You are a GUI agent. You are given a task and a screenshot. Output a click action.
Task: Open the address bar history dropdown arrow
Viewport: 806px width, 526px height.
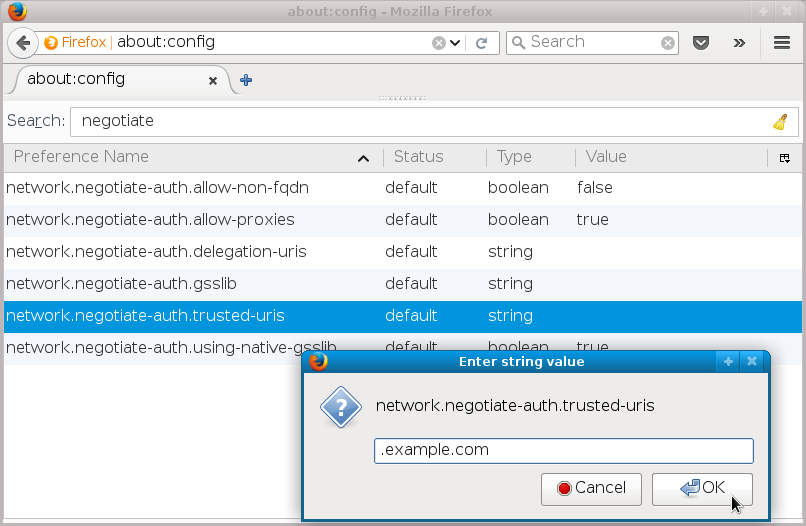455,43
